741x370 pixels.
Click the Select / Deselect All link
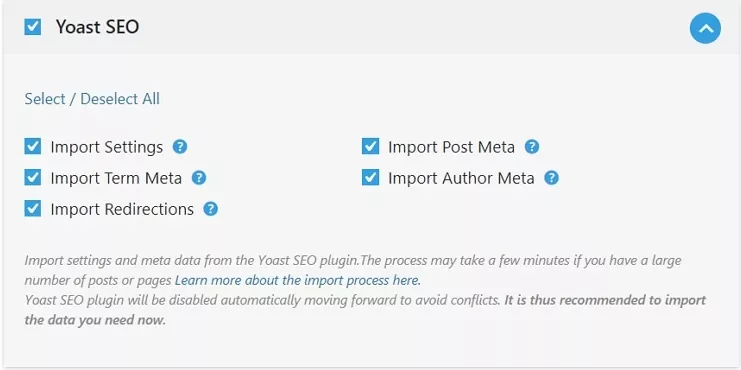pos(92,99)
